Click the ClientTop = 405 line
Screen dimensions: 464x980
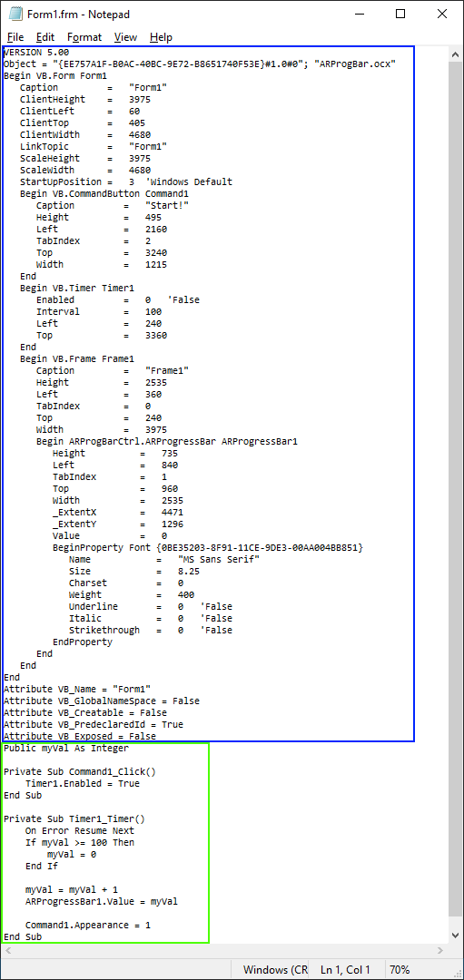coord(83,123)
